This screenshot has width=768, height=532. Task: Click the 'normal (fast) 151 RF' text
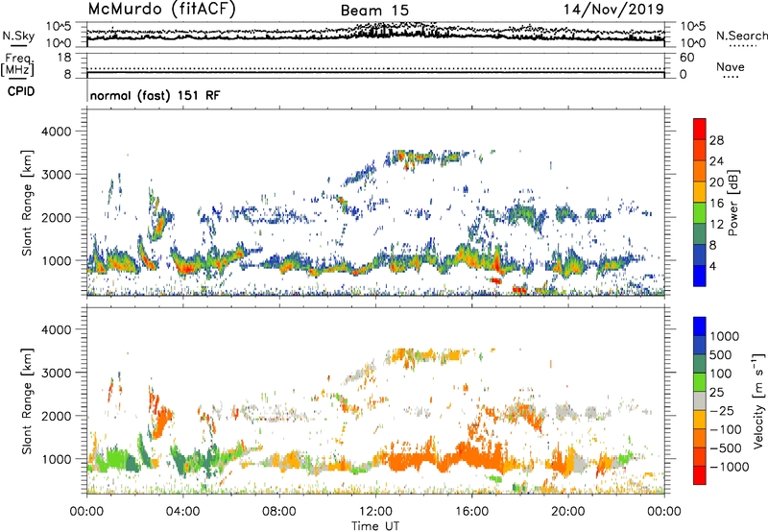click(x=155, y=95)
